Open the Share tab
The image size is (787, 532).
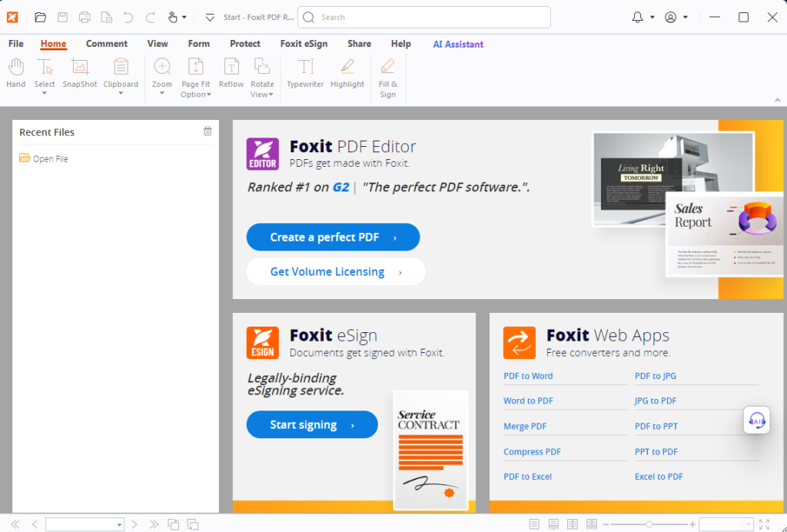pos(360,44)
